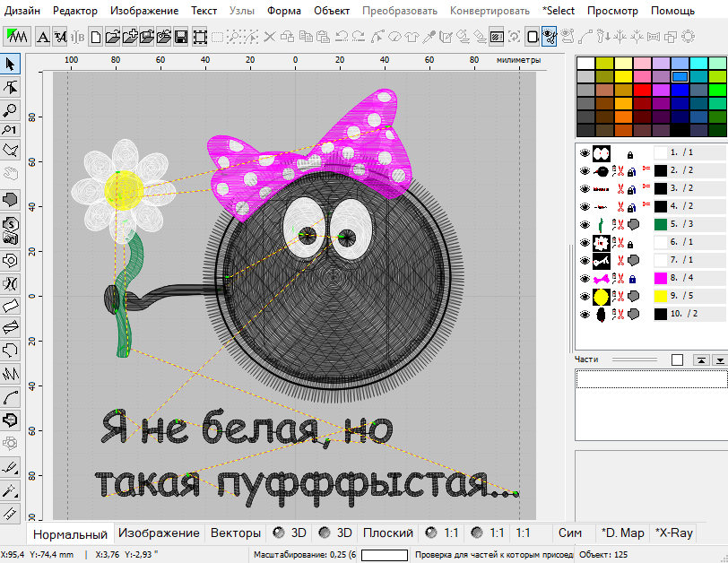728x563 pixels.
Task: Click the Save floppy disk icon
Action: click(x=180, y=37)
